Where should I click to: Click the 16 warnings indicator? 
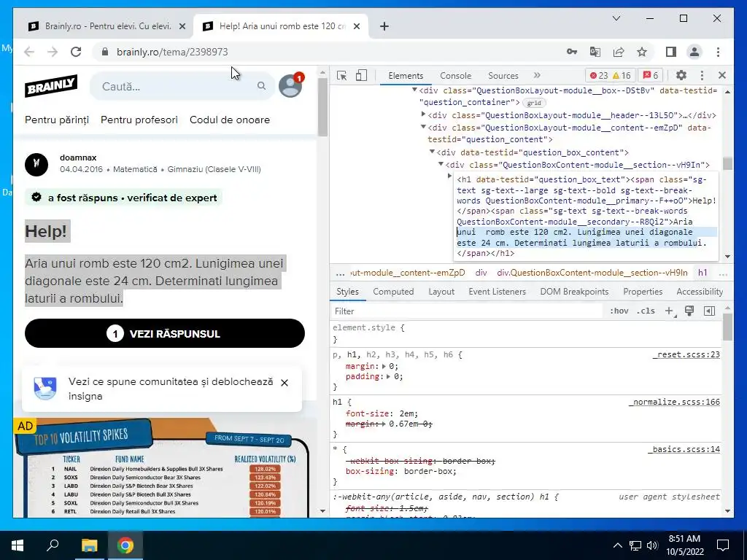pyautogui.click(x=622, y=75)
